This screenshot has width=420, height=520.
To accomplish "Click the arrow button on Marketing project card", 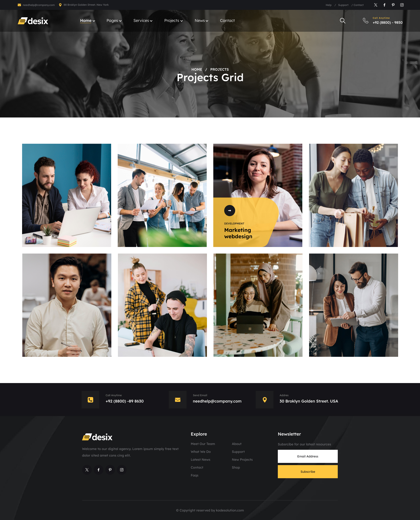I will 230,210.
